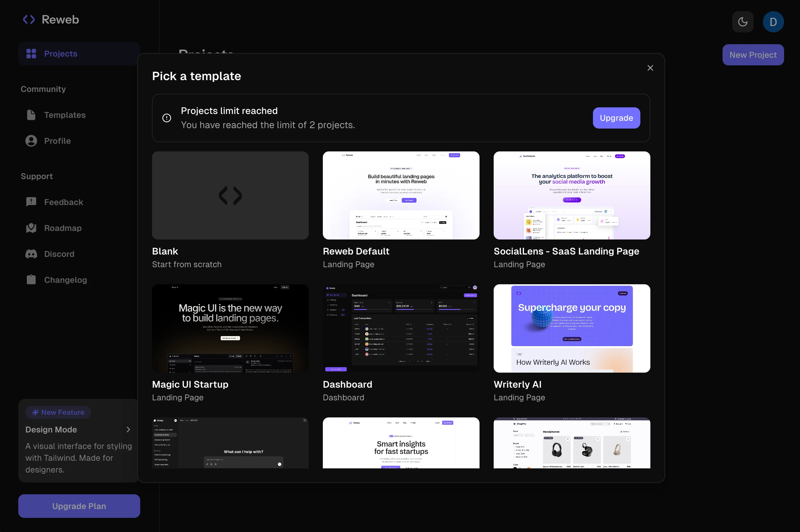Click the Pick a template heading
Screen dimensions: 800x532
point(196,76)
